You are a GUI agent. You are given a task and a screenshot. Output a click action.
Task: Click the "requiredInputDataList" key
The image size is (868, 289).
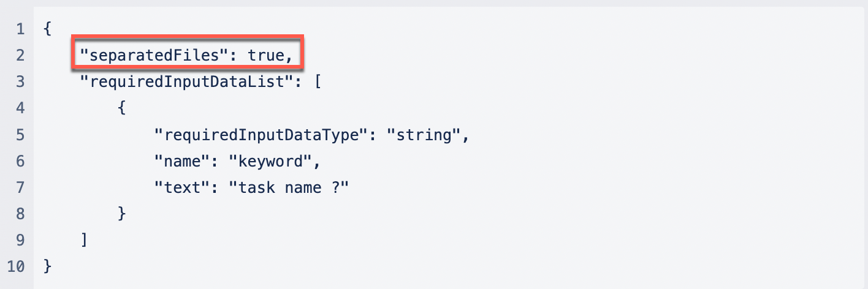click(x=185, y=82)
